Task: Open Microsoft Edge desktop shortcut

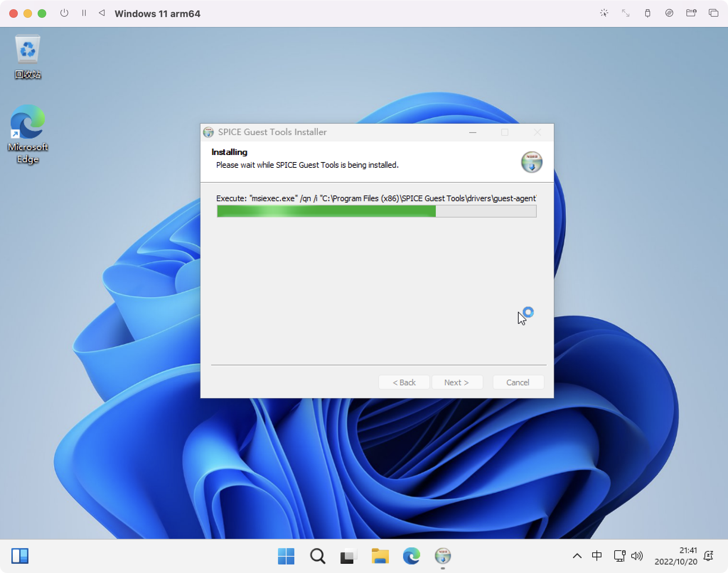Action: tap(28, 134)
